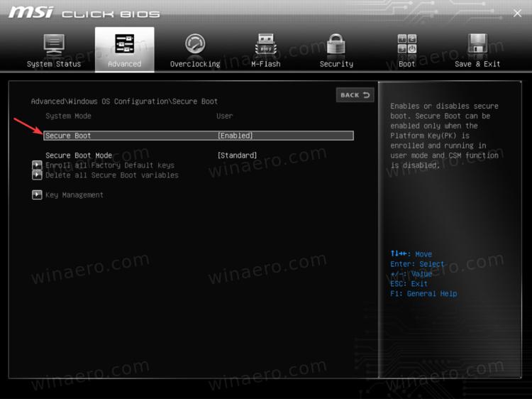The width and height of the screenshot is (532, 399).
Task: Open the Overclocking gauge icon
Action: 195,44
